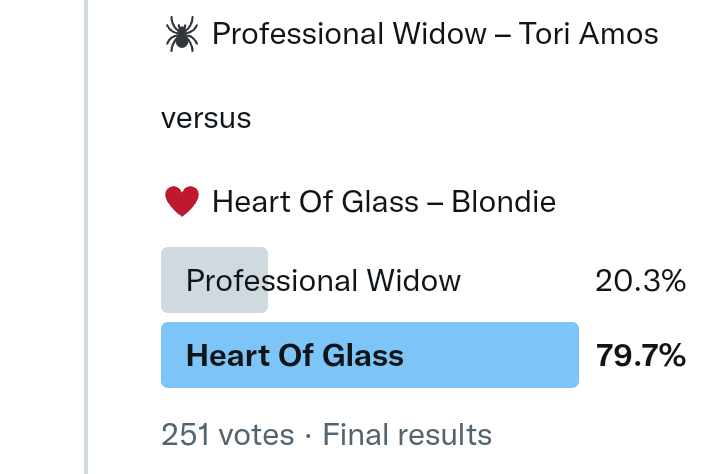The width and height of the screenshot is (720, 474).
Task: Click the "Final results" status text
Action: click(407, 435)
